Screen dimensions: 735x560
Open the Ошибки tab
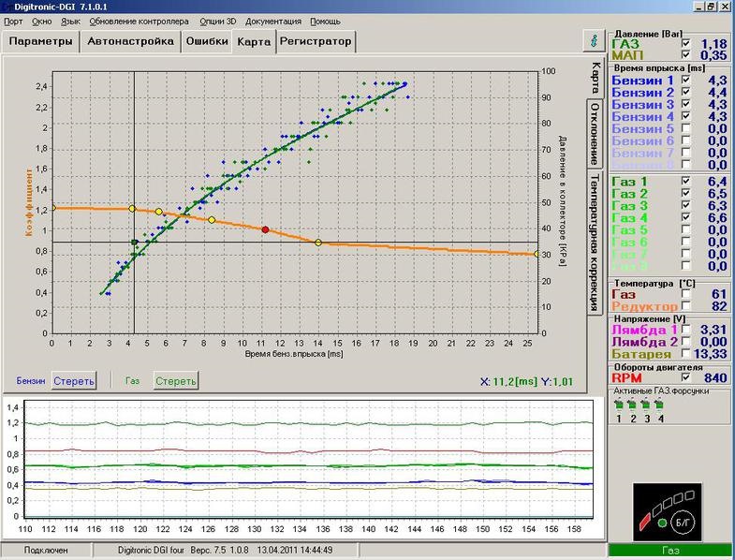(x=207, y=41)
